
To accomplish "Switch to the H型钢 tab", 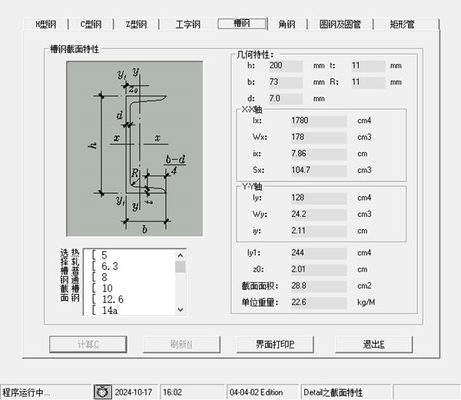I will click(x=46, y=24).
